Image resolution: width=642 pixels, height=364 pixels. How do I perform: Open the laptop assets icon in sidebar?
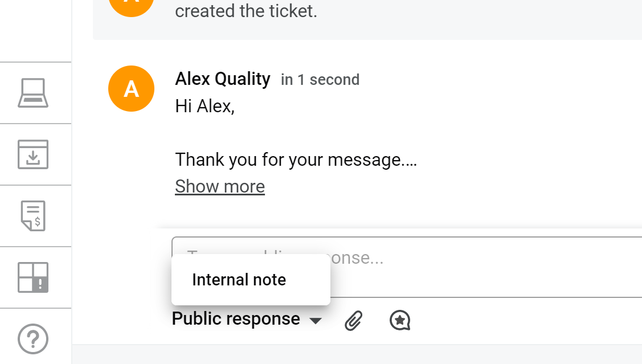33,93
